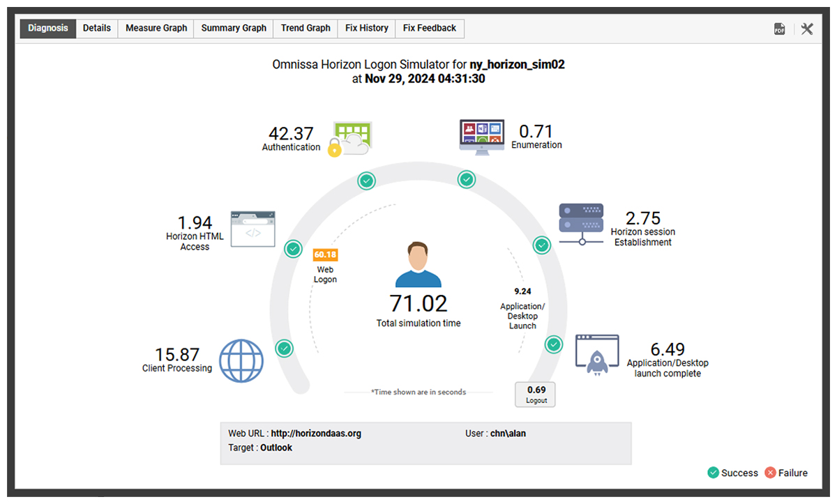Click the red Failure legend icon
Viewport: 837px width, 504px height.
(x=770, y=473)
